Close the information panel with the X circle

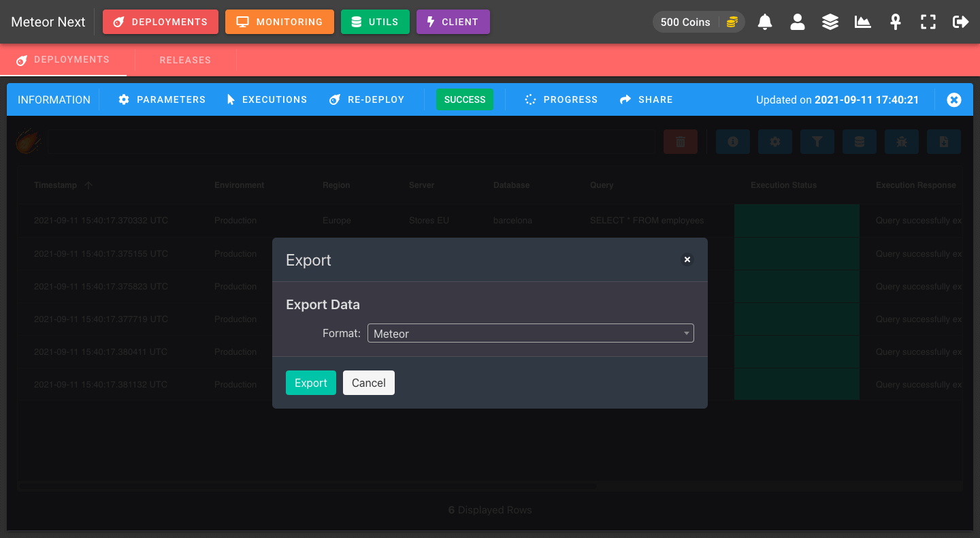coord(954,99)
